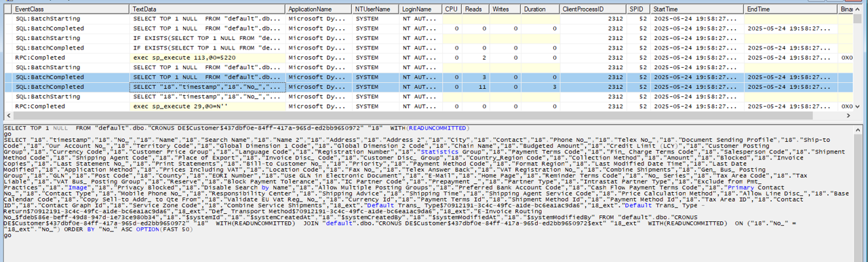Screen dimensions: 868x262
Task: Click the Reads value 3 cell
Action: (477, 77)
